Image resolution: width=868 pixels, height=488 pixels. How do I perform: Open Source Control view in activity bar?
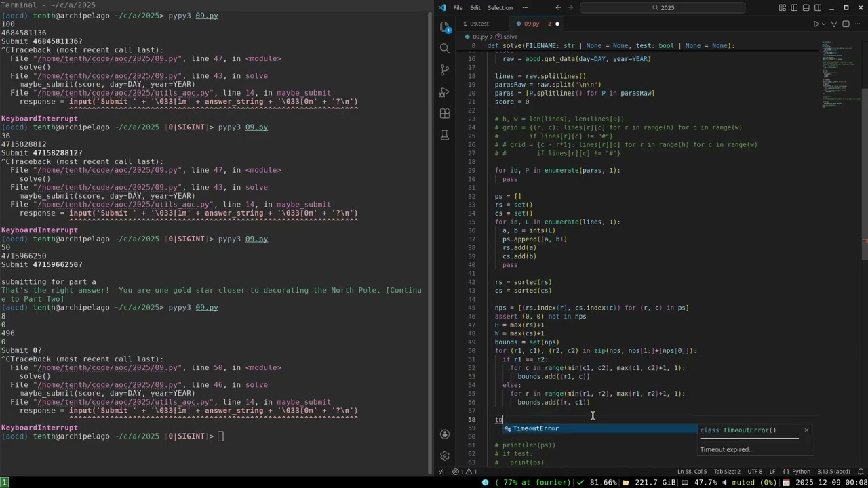pyautogui.click(x=445, y=70)
